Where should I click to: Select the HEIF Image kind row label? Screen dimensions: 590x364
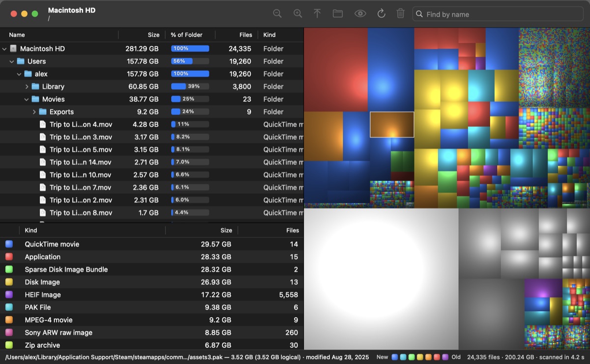coord(43,295)
